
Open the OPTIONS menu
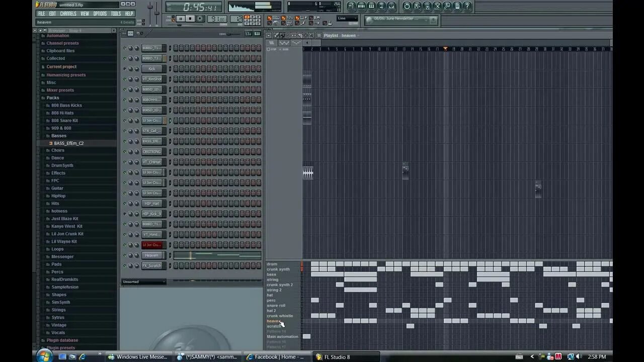[x=100, y=14]
